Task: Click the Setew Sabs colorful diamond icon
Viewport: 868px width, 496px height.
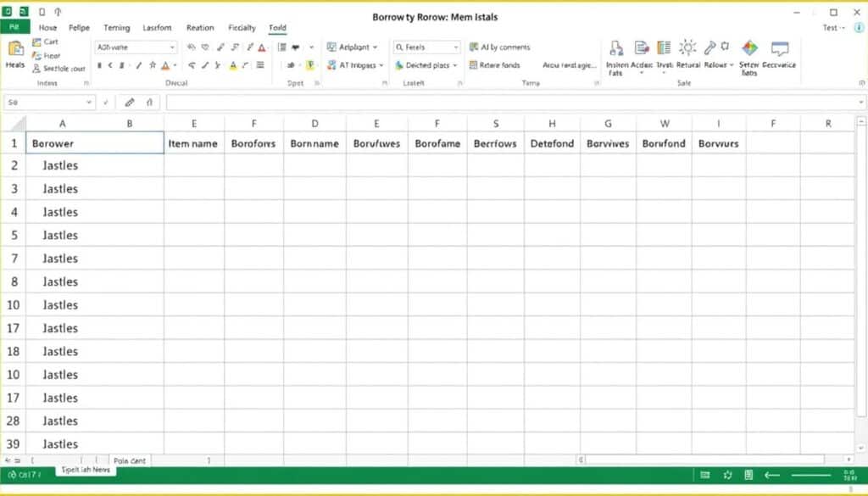Action: pyautogui.click(x=749, y=48)
